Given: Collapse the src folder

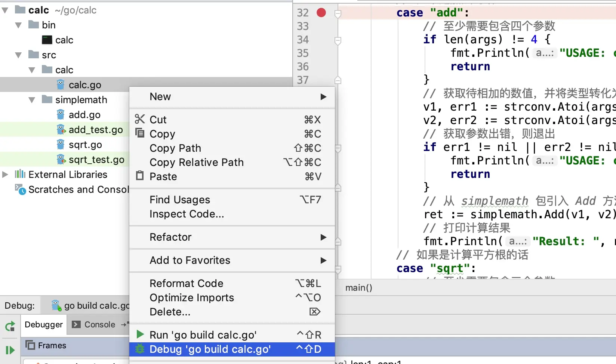Looking at the screenshot, I should (19, 55).
